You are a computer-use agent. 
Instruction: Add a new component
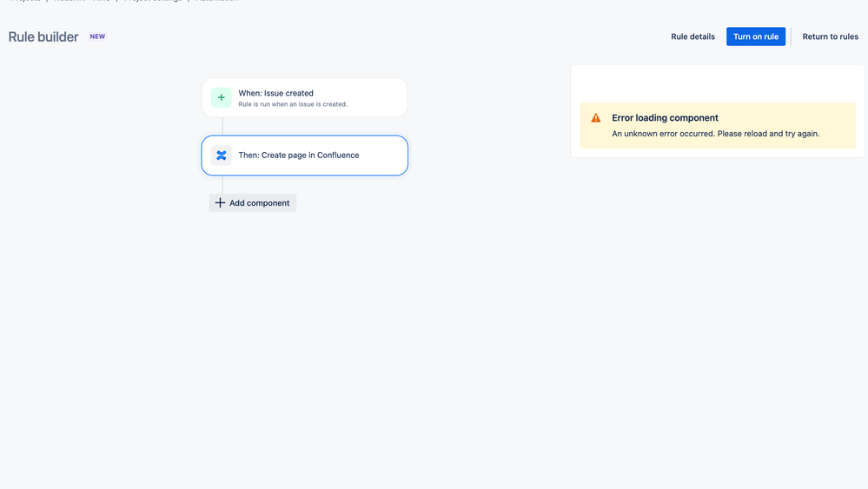(253, 203)
